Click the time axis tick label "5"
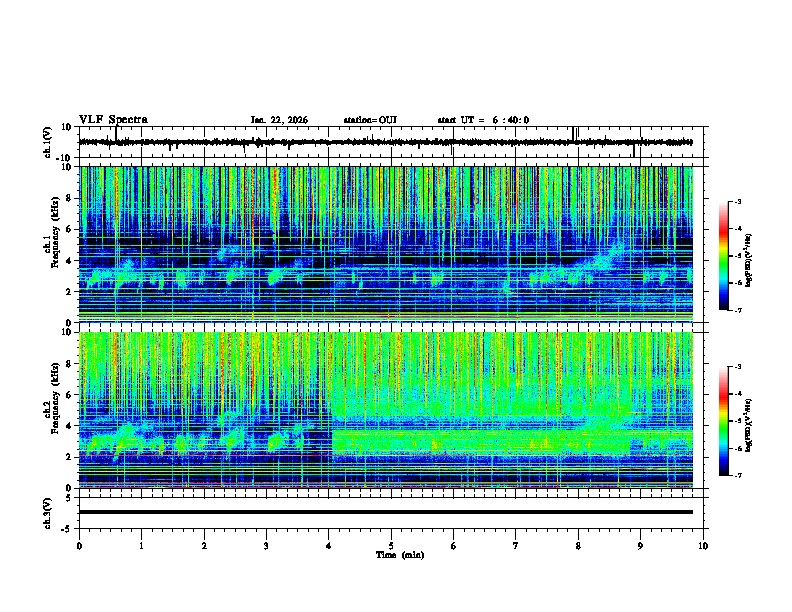 point(391,546)
